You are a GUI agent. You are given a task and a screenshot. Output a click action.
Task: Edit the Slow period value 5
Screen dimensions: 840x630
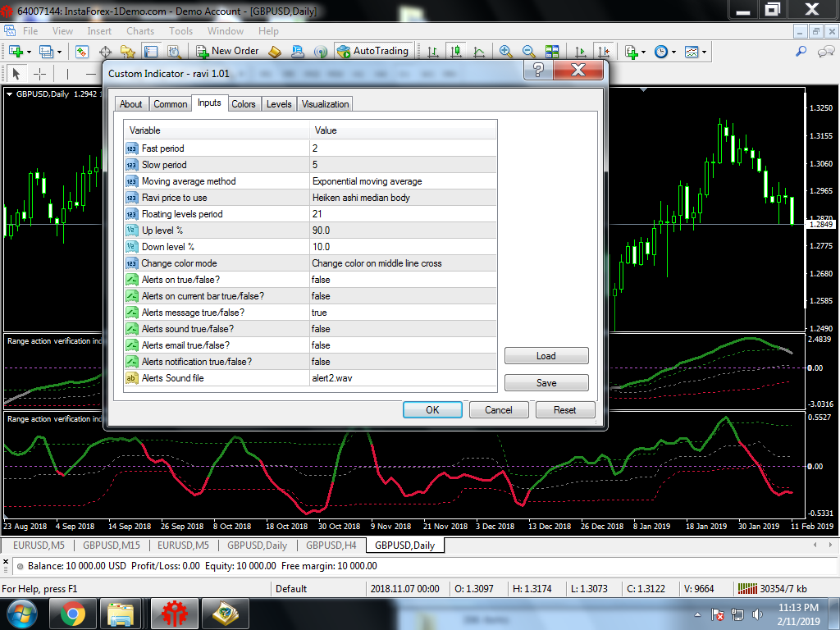[x=403, y=164]
